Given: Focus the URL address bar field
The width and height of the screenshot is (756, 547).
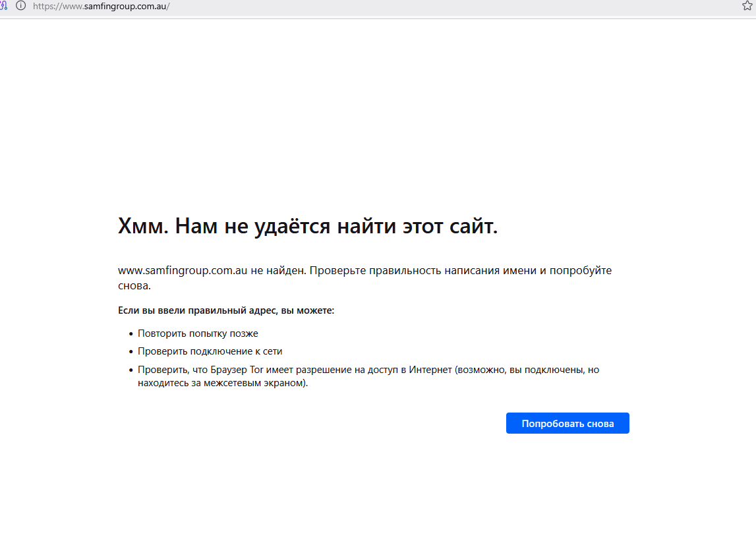Looking at the screenshot, I should tap(395, 6).
